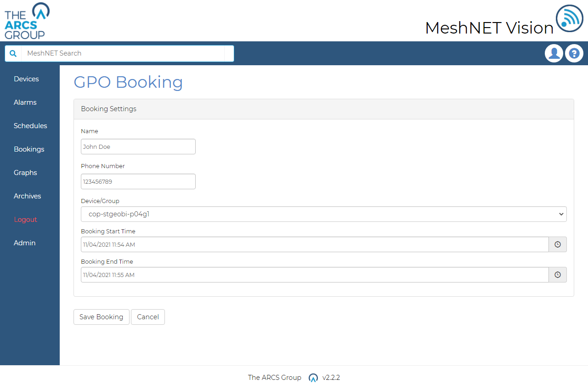Click The ARCS Group logo

click(x=26, y=21)
